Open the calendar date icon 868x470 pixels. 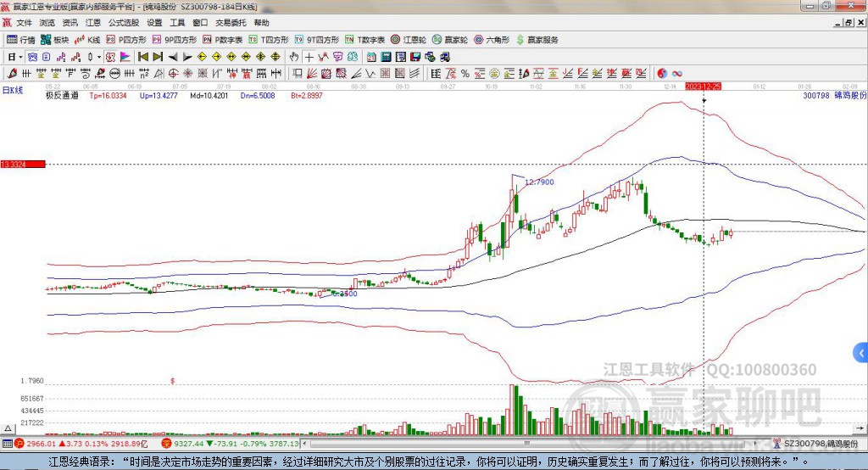tap(371, 57)
